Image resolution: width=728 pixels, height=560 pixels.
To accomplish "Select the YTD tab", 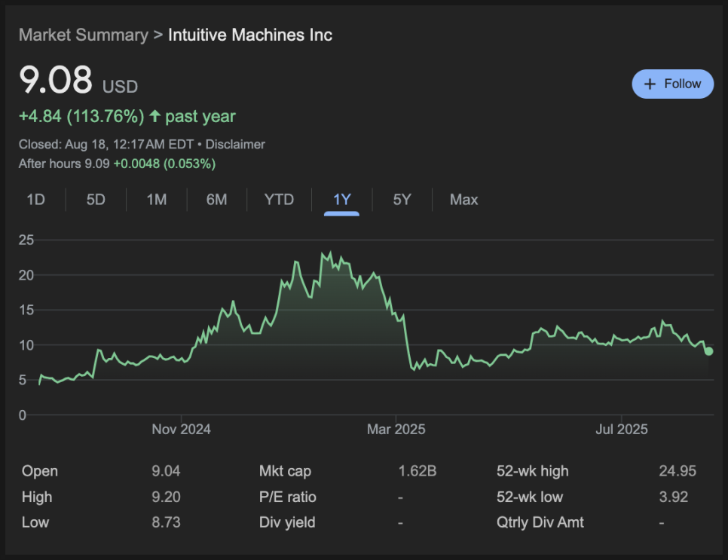I will coord(279,200).
